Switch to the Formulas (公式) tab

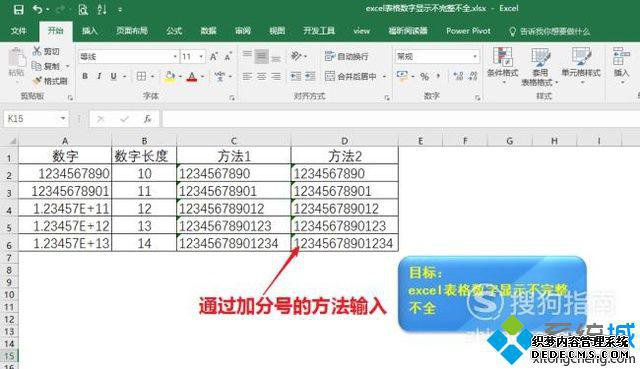click(174, 31)
